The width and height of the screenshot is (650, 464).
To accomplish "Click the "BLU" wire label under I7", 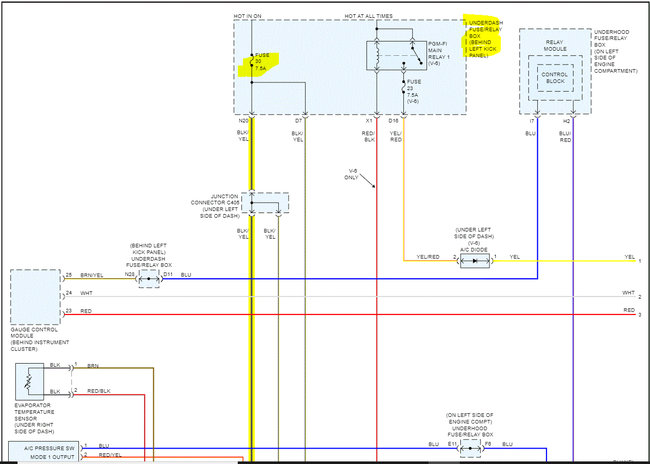I will (x=530, y=134).
